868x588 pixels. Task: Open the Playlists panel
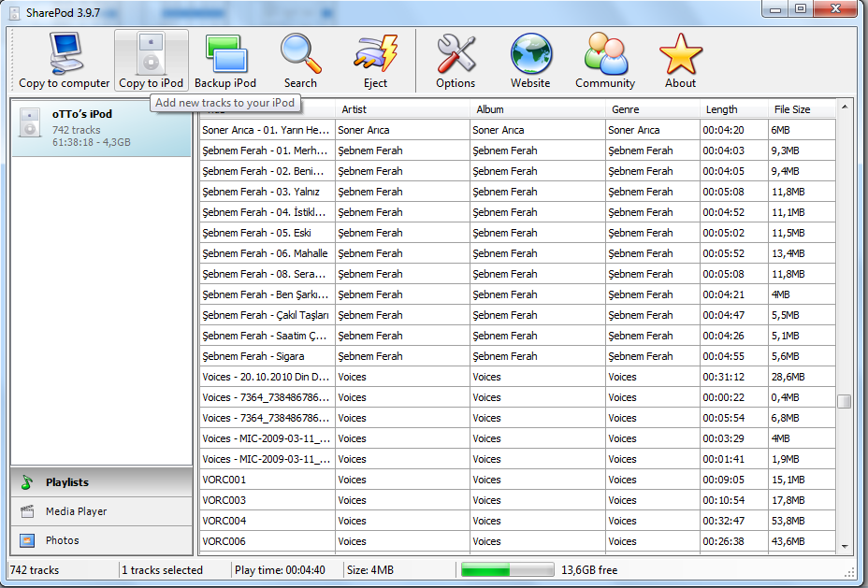[x=101, y=482]
